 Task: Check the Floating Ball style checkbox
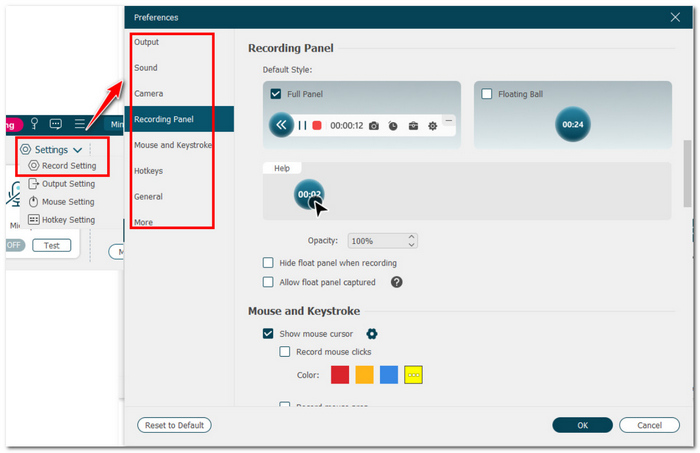coord(487,94)
